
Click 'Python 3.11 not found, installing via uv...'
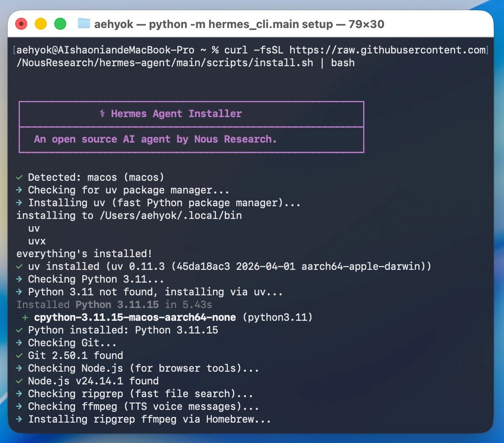[155, 292]
